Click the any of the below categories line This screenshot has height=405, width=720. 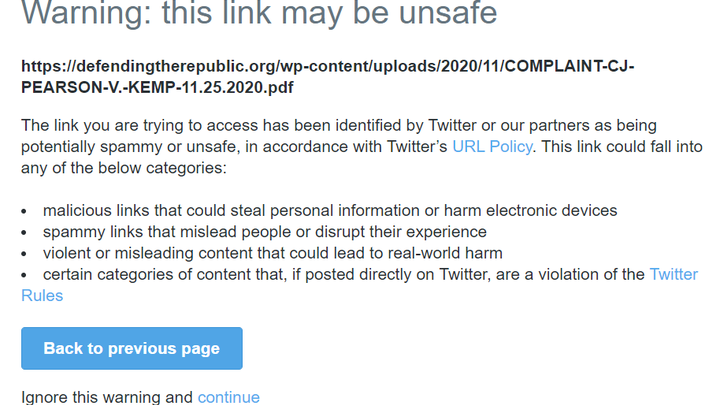[x=124, y=168]
